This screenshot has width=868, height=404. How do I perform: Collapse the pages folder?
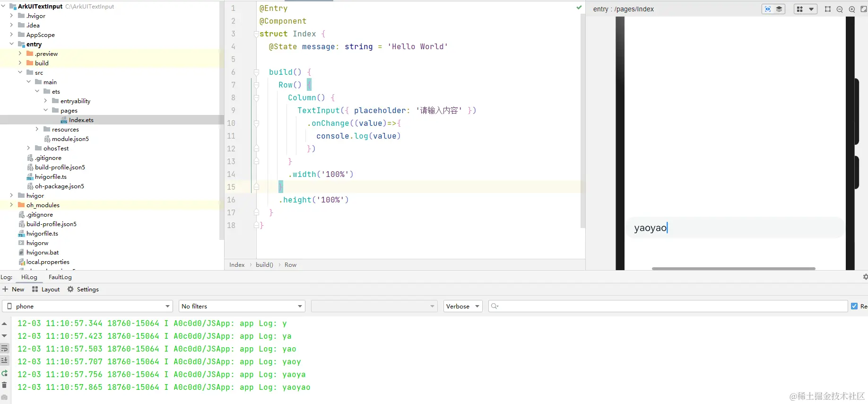click(x=45, y=110)
